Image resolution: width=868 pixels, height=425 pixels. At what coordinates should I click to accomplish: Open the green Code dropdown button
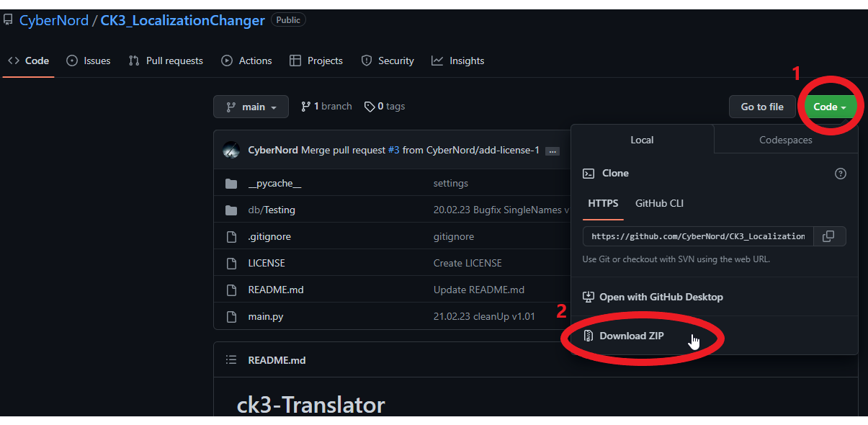(x=830, y=107)
